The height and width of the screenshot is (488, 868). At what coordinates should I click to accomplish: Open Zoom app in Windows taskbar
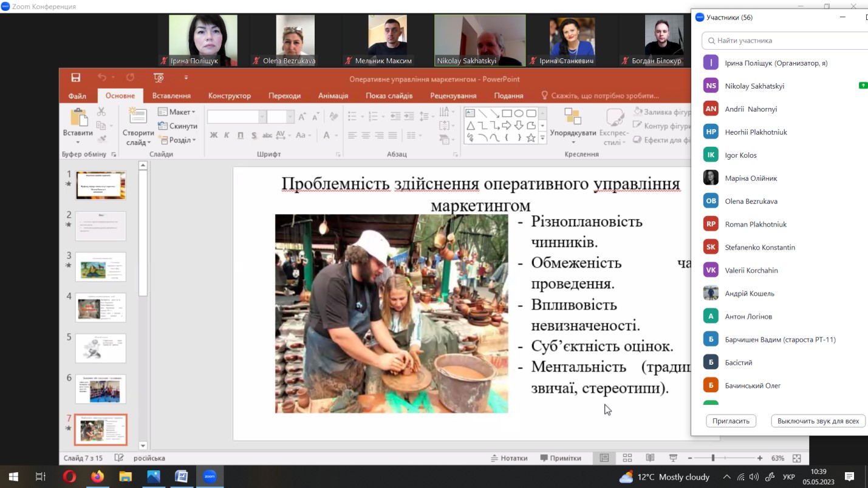(x=210, y=476)
